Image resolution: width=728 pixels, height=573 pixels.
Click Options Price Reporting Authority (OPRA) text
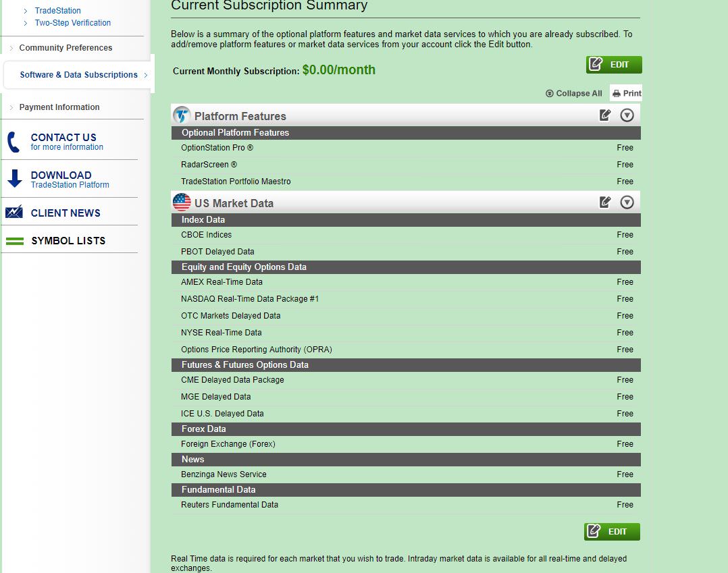click(257, 350)
